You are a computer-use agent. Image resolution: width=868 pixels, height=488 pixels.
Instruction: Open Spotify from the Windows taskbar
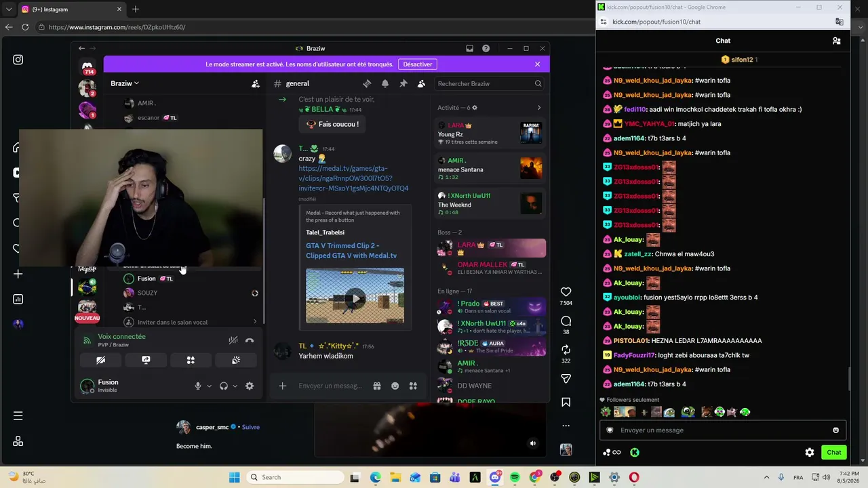[515, 477]
